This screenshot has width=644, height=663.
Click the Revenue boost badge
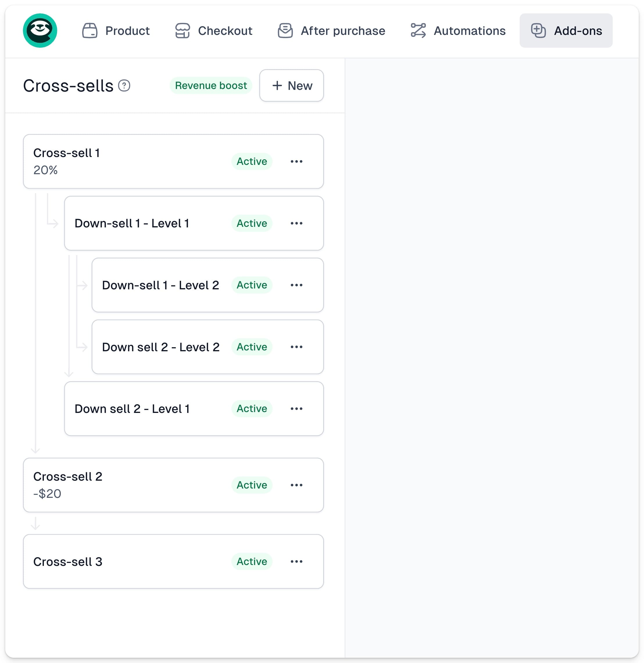[x=211, y=85]
